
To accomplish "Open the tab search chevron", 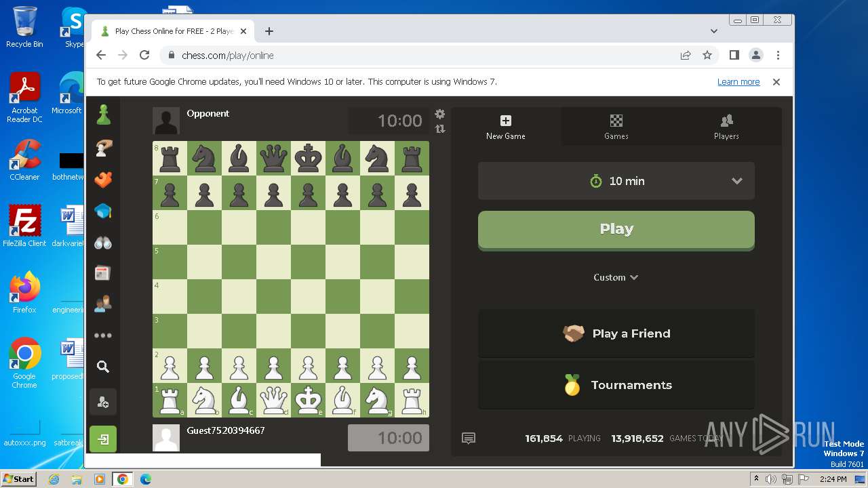I will click(714, 31).
